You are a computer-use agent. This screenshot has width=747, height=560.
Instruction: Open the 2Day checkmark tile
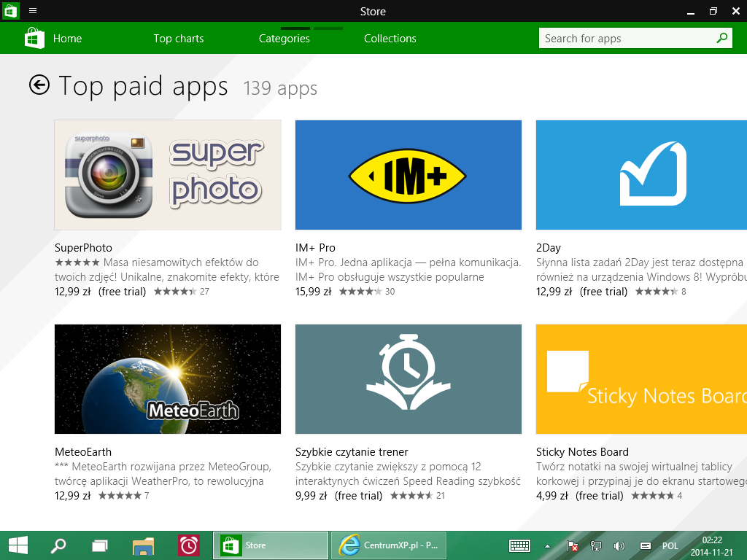pyautogui.click(x=641, y=175)
